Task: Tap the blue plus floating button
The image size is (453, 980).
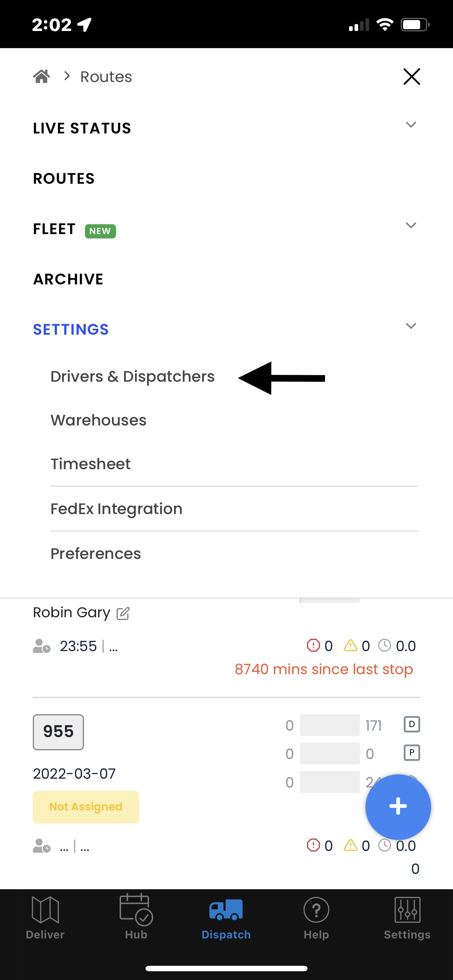Action: (x=398, y=806)
